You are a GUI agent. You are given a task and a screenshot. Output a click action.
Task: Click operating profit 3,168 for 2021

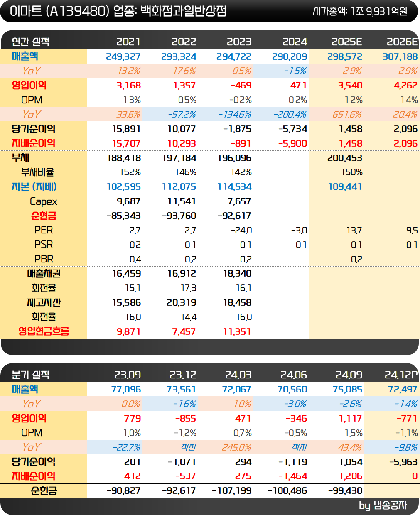[128, 86]
